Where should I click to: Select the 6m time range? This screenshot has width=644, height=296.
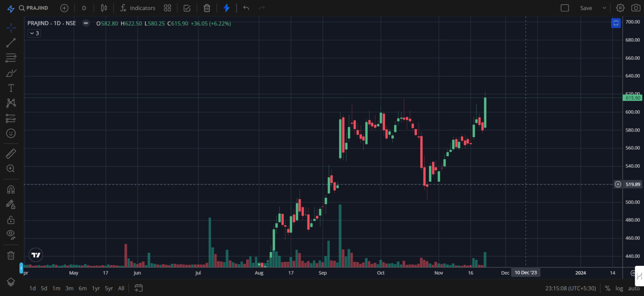coord(83,288)
